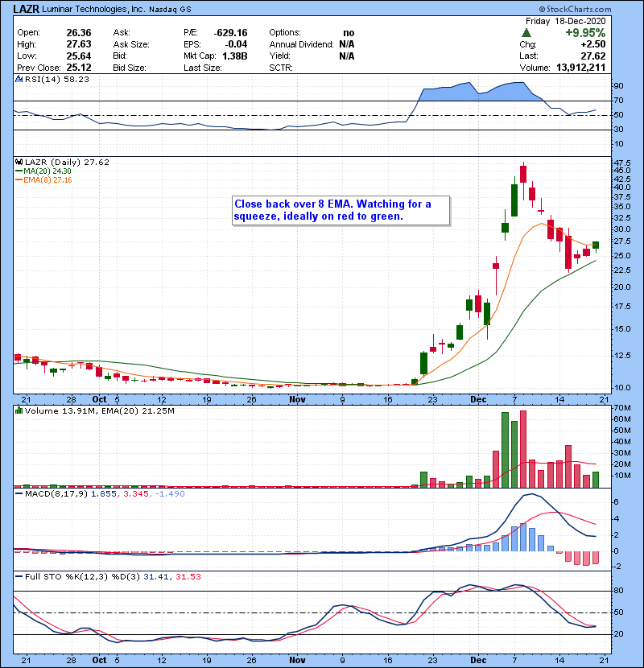This screenshot has height=668, width=644.
Task: Click the LAZR ticker symbol heading
Action: pos(27,9)
